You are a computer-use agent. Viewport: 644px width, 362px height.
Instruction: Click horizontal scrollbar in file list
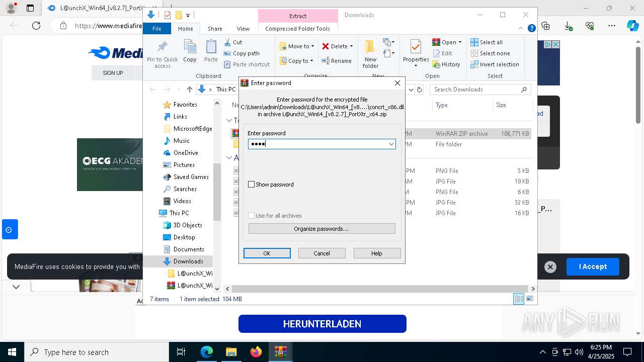380,289
